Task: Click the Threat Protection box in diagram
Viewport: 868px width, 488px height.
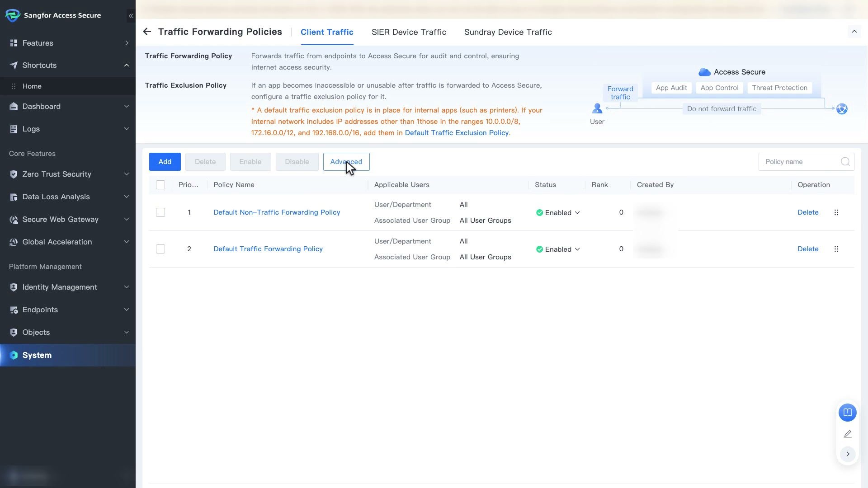Action: (x=779, y=88)
